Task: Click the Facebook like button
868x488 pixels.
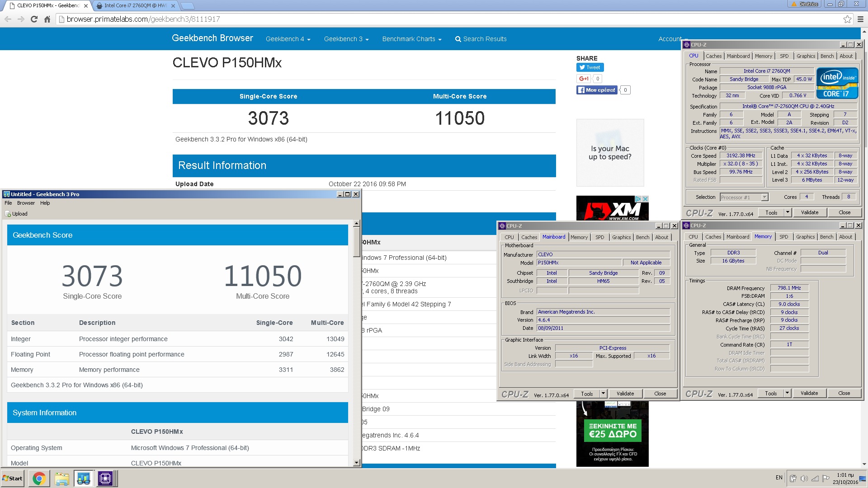Action: (597, 90)
